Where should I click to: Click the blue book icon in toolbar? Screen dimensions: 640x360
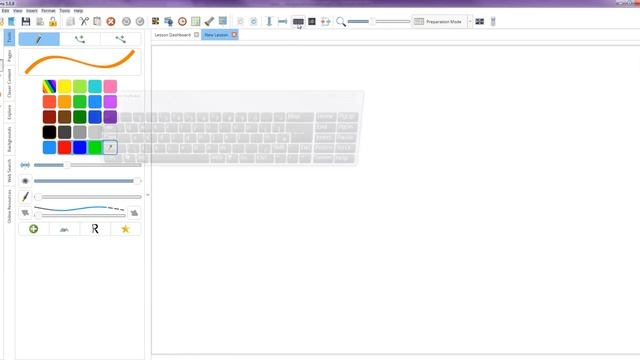coord(11,21)
